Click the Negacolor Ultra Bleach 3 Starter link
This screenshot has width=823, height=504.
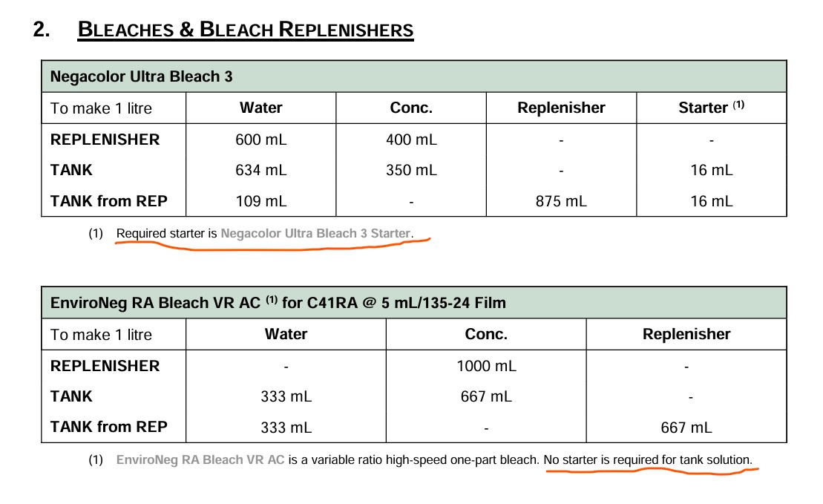pos(315,233)
